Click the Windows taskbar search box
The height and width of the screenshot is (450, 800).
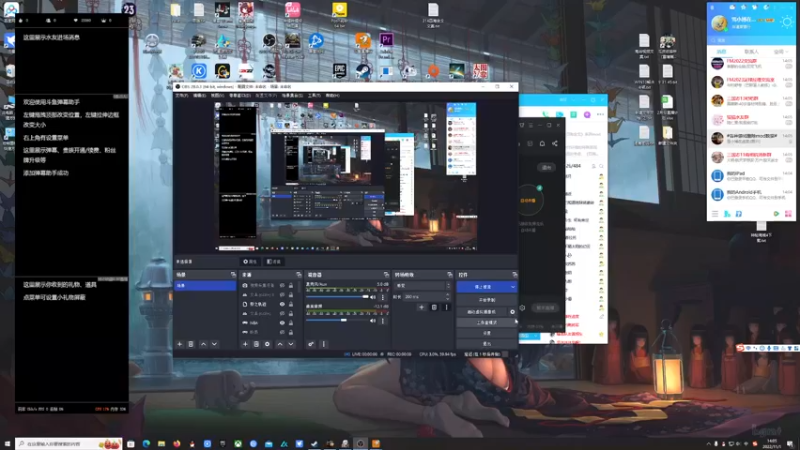click(69, 444)
